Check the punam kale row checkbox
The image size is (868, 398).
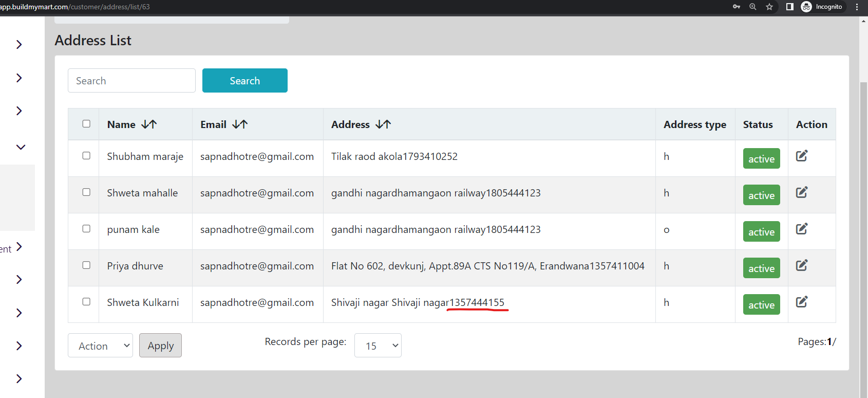pyautogui.click(x=86, y=228)
